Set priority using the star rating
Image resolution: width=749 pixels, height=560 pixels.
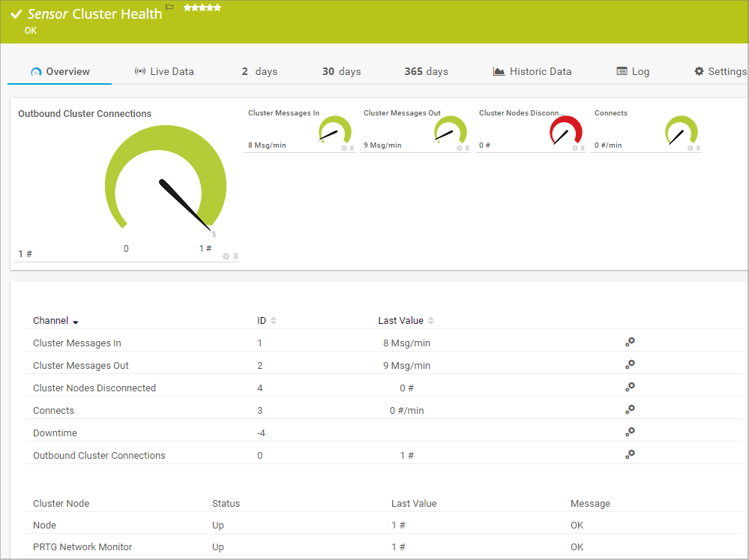pos(202,7)
